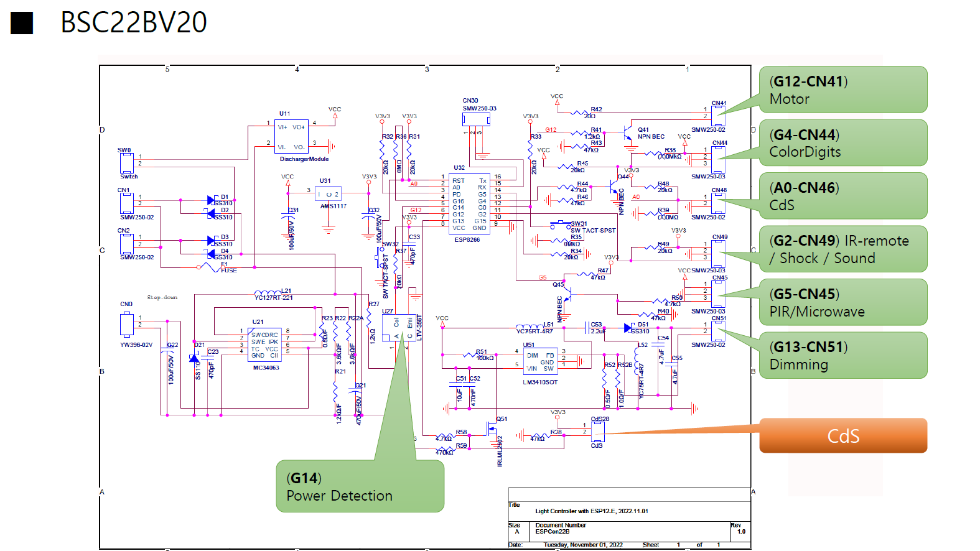Select the G13-CN51 Dimming callout

pyautogui.click(x=843, y=355)
